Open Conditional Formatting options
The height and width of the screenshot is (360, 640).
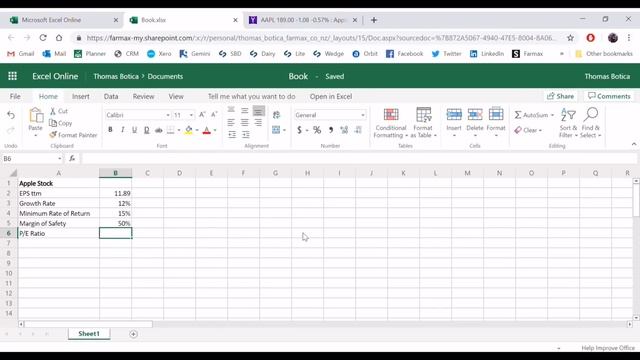click(391, 123)
